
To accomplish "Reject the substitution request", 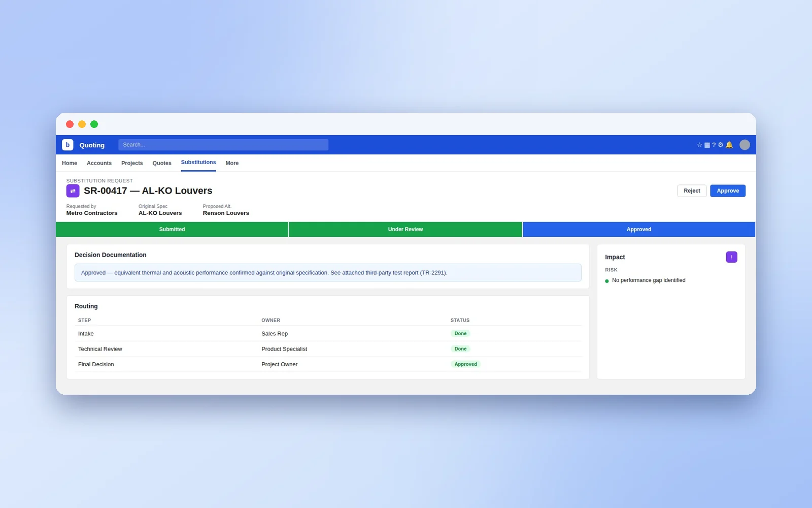I will [x=692, y=190].
